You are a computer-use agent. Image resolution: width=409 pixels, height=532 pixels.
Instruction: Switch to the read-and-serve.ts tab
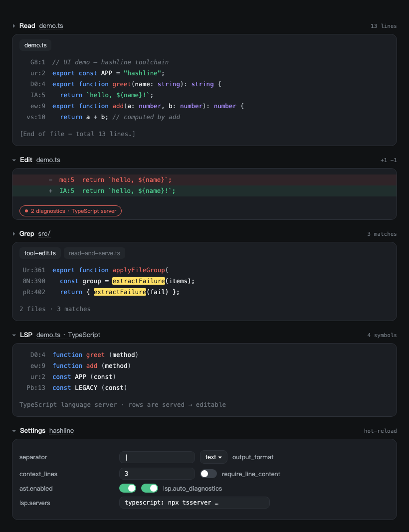coord(94,253)
